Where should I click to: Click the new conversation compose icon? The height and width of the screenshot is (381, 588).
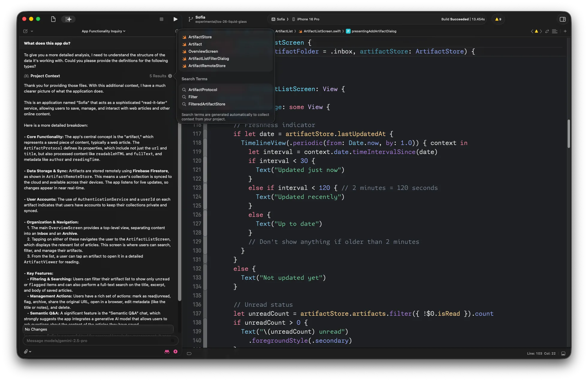pos(25,31)
